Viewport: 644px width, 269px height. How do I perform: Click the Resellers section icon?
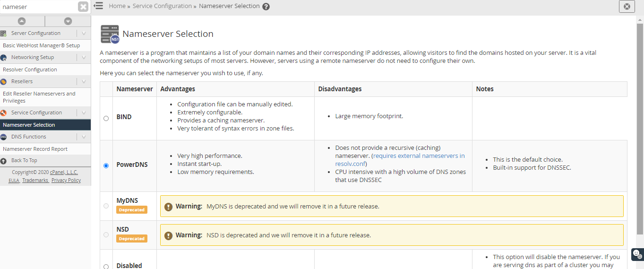coord(4,82)
